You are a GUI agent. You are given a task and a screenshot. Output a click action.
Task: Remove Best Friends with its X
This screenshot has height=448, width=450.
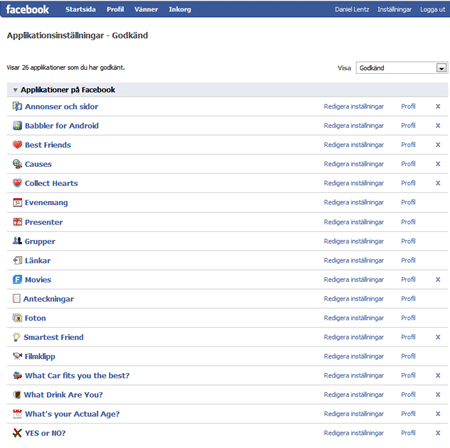[x=438, y=145]
